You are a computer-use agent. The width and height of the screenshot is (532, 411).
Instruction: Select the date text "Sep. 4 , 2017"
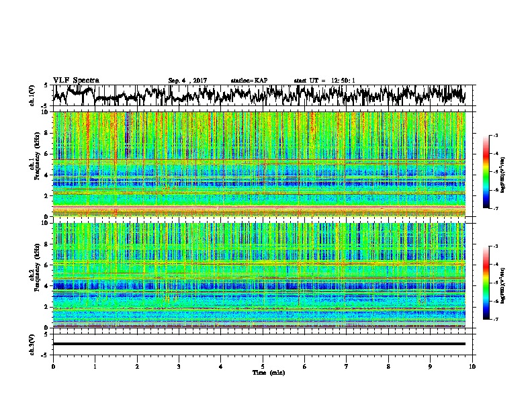coord(187,81)
